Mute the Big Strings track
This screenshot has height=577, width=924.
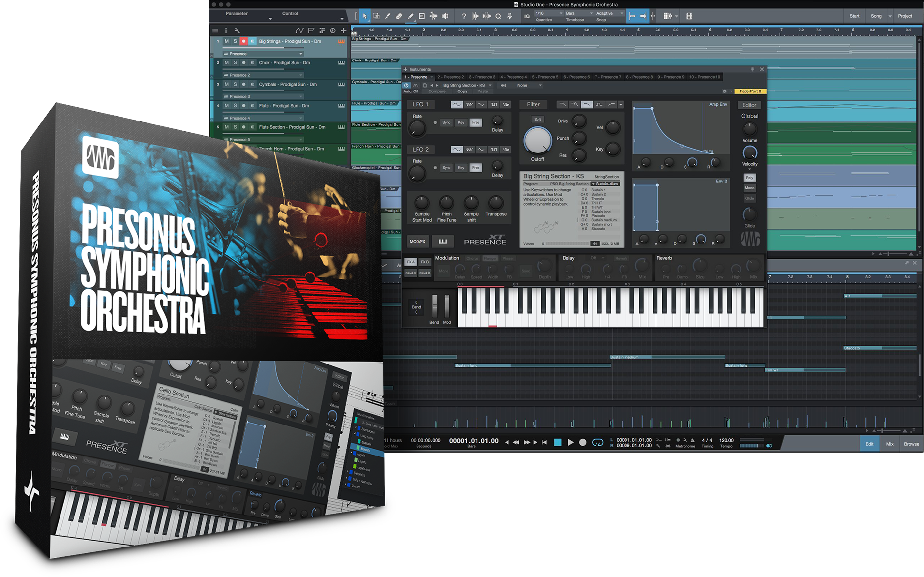(x=227, y=41)
